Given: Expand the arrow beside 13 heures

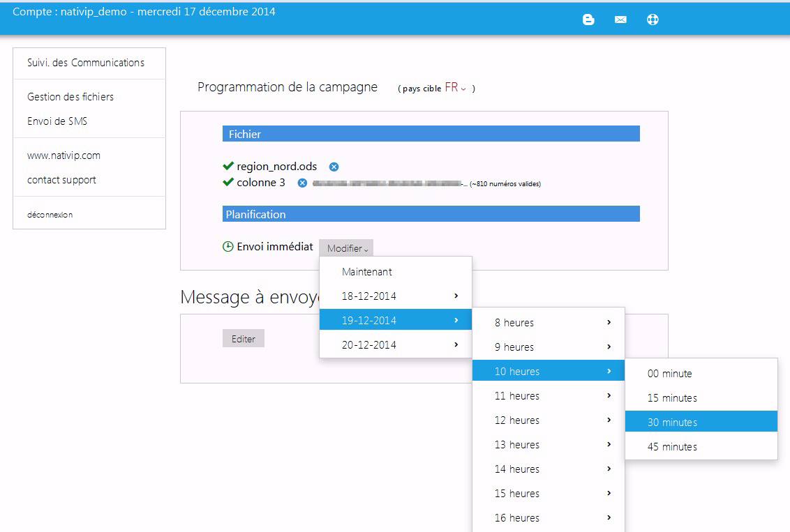Looking at the screenshot, I should click(609, 444).
